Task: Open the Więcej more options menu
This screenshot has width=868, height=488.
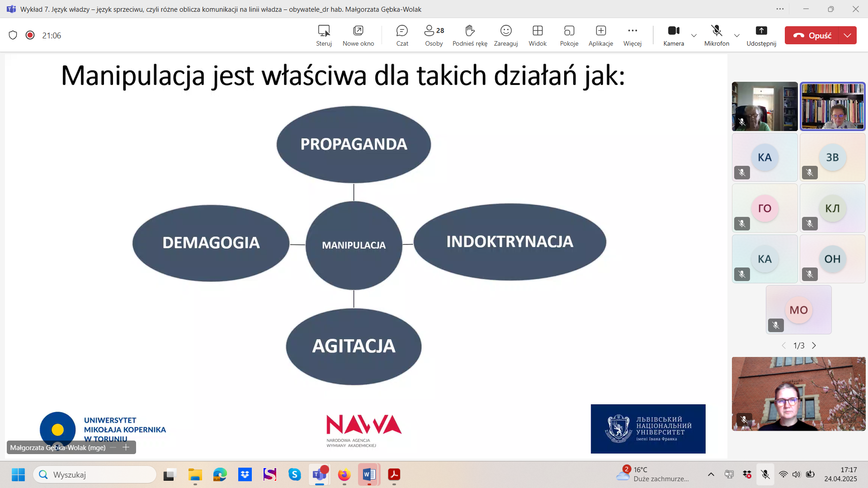Action: [632, 35]
